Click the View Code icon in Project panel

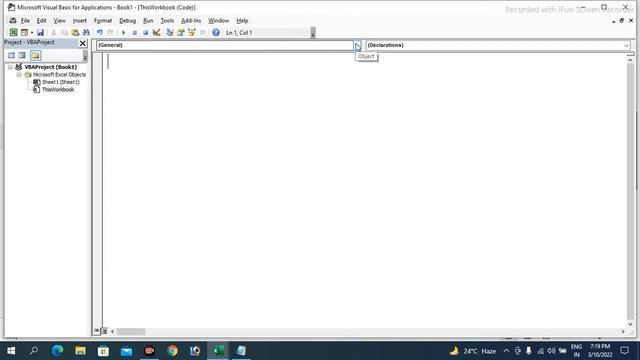[x=11, y=55]
